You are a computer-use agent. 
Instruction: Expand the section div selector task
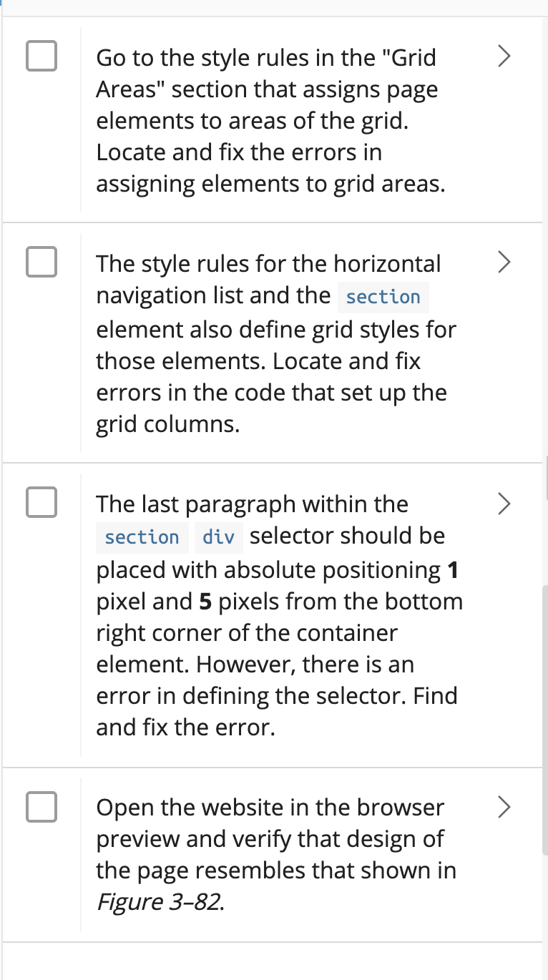(x=504, y=503)
